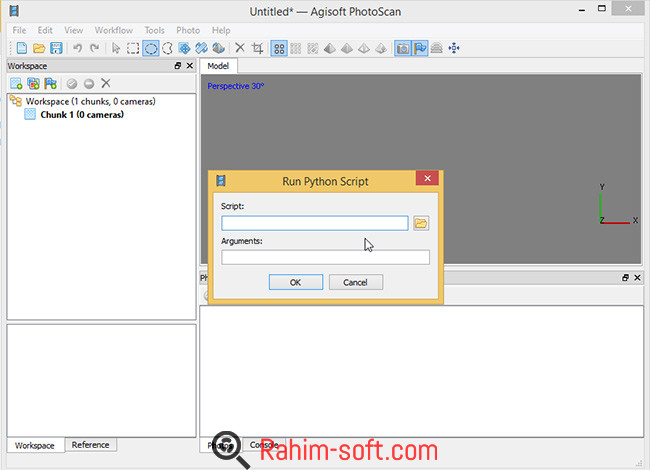Open the Edit menu
Viewport: 650px width, 470px height.
(x=45, y=30)
